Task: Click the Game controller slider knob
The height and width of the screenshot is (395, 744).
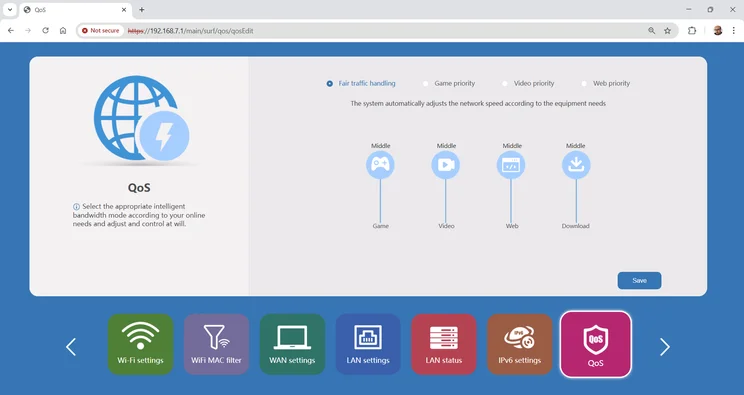Action: [380, 165]
